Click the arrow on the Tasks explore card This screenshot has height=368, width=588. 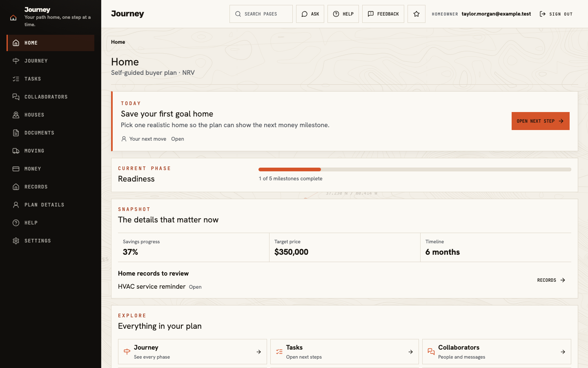point(410,352)
